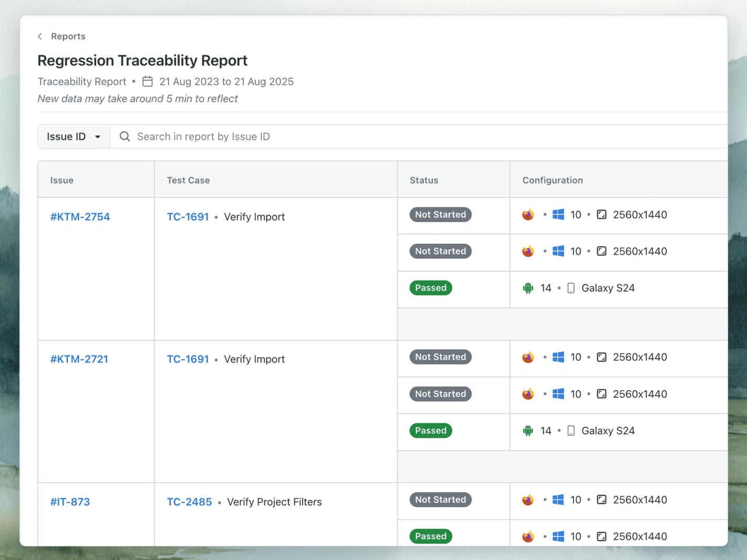Click the Android icon in #KTM-2754's Passed row

point(528,288)
